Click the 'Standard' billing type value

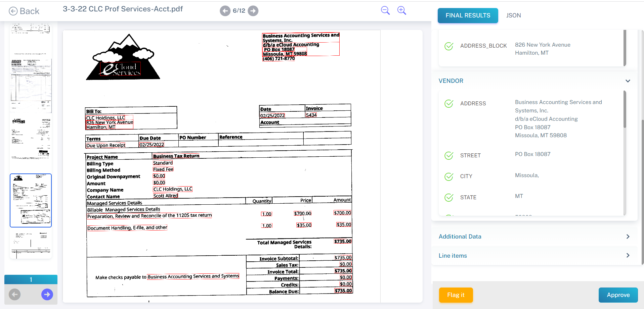click(163, 163)
